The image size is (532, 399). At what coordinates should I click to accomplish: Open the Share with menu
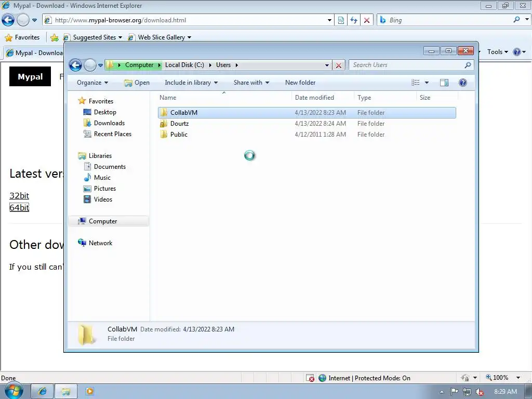click(x=251, y=83)
